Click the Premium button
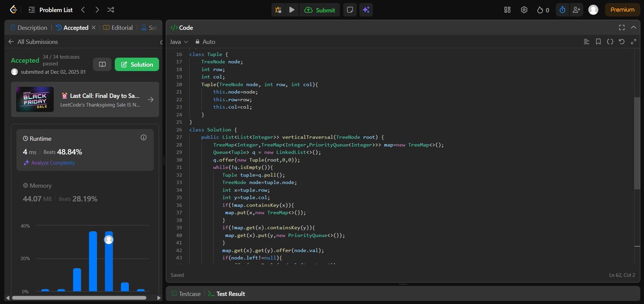Screen dimensions: 644x304 [x=623, y=10]
